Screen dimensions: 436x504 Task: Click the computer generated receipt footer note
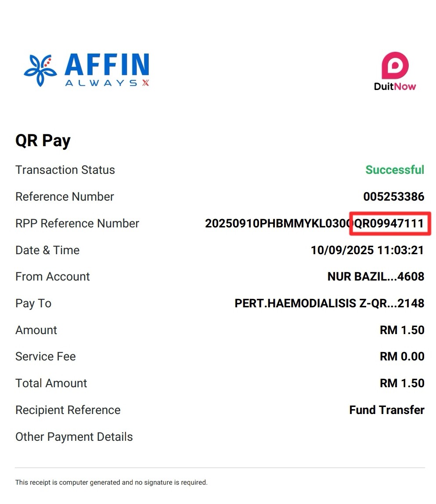click(111, 482)
